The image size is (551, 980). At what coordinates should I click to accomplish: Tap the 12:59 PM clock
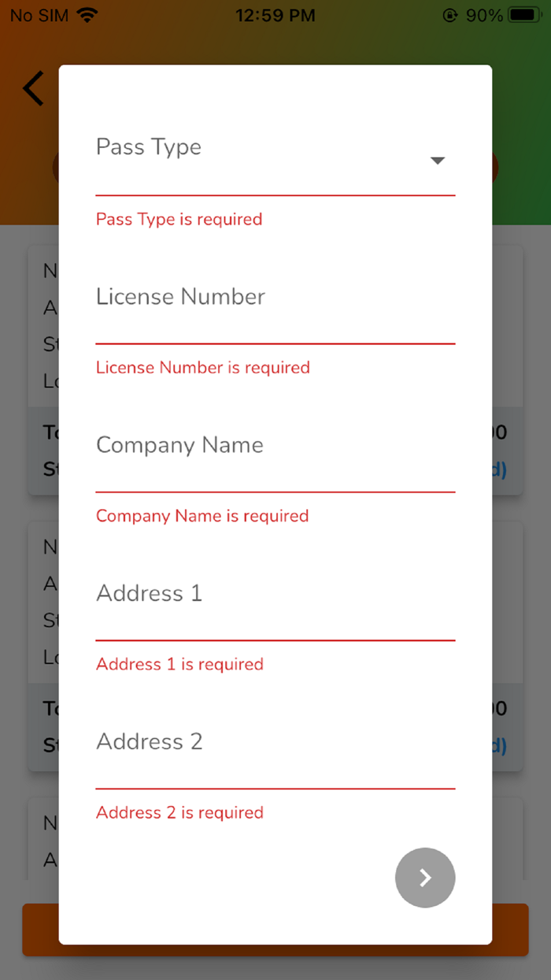point(275,16)
